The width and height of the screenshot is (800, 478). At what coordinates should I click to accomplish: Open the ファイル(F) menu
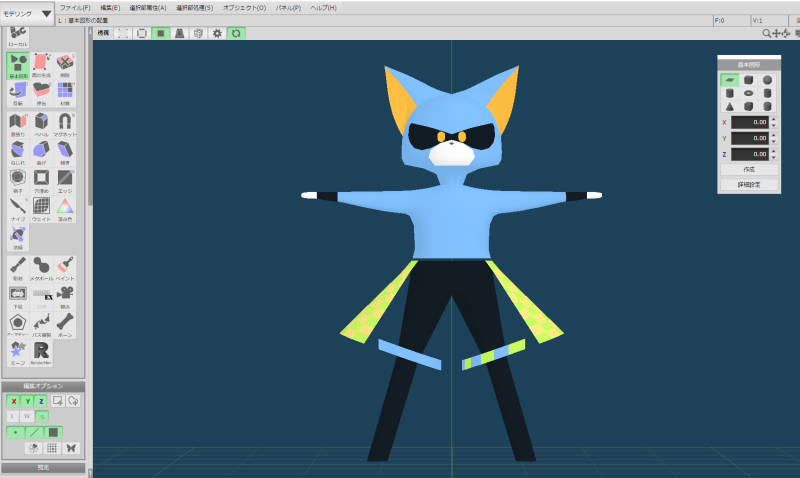click(x=75, y=8)
